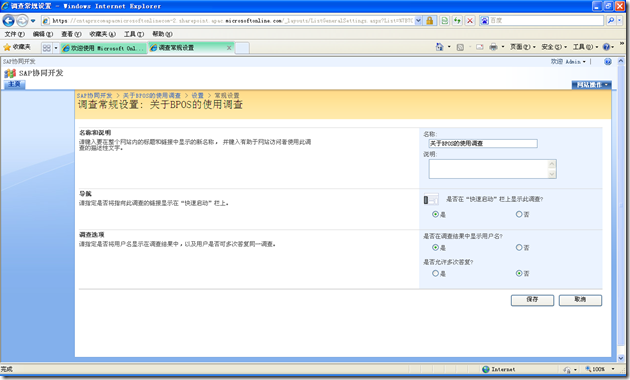Select the 主页 navigation tab
The height and width of the screenshot is (380, 630).
pos(14,84)
